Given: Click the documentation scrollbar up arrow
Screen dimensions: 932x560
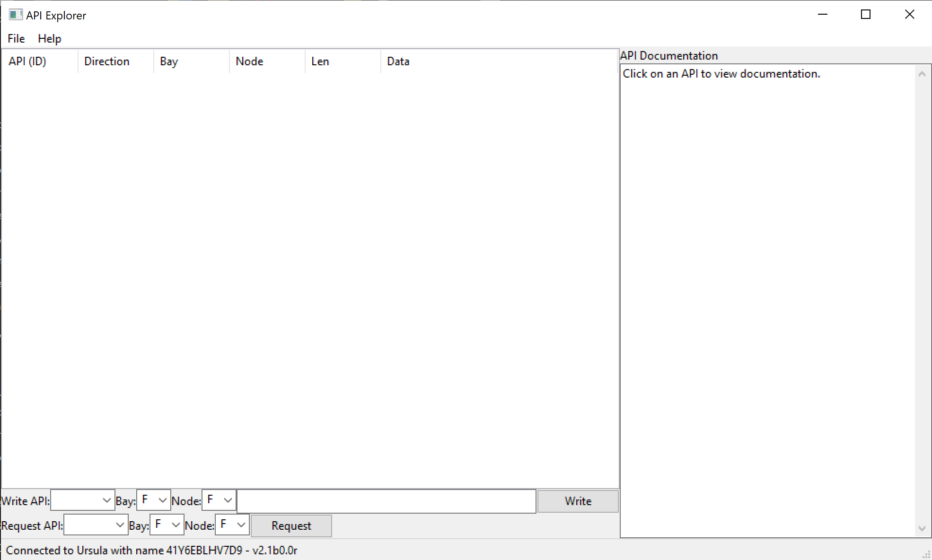Looking at the screenshot, I should 922,74.
